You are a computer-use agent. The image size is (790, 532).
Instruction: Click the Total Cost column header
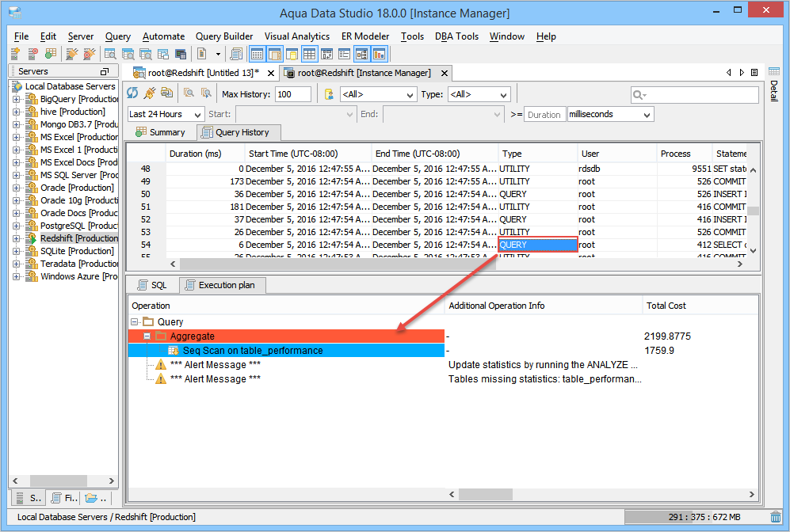(x=700, y=306)
